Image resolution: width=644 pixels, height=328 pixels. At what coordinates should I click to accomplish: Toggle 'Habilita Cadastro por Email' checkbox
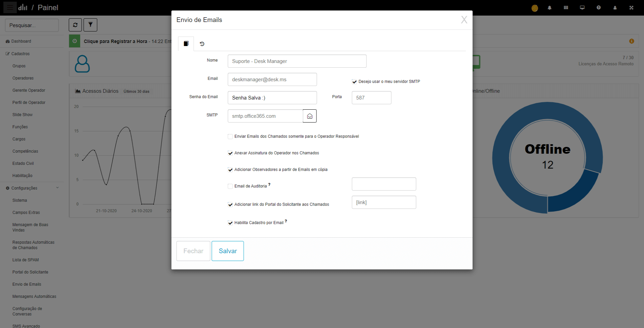(x=230, y=223)
